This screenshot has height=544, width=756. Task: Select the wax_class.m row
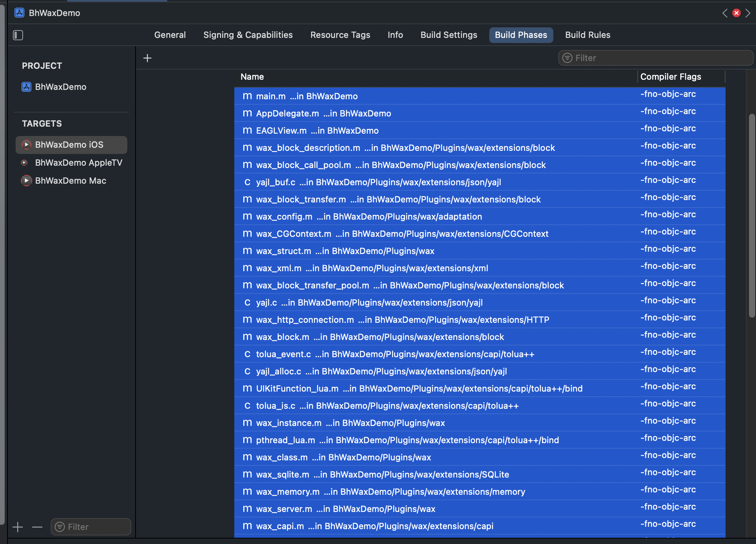[480, 457]
